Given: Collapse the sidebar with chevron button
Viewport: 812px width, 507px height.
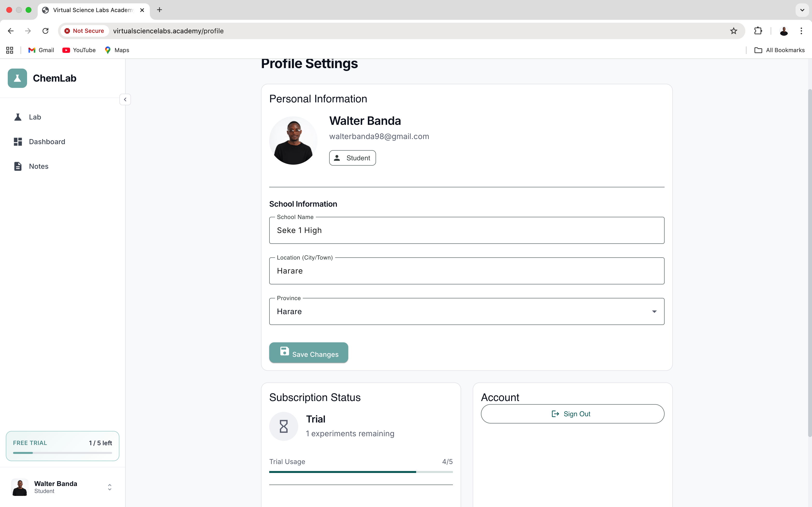Looking at the screenshot, I should (125, 99).
